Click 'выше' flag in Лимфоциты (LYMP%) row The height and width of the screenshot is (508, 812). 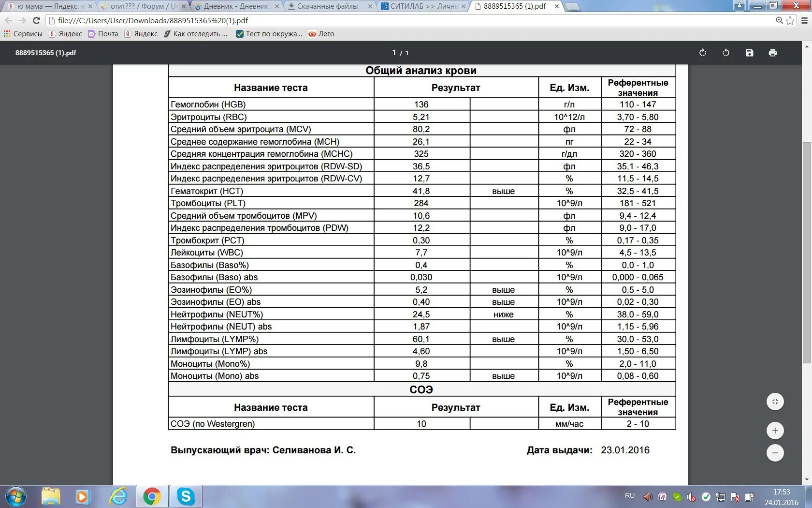pyautogui.click(x=503, y=339)
